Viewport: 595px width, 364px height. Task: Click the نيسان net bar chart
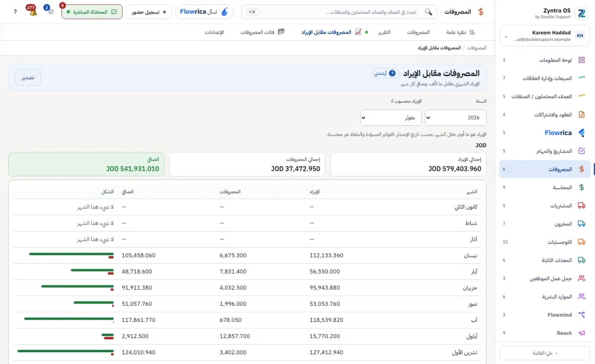(x=71, y=255)
